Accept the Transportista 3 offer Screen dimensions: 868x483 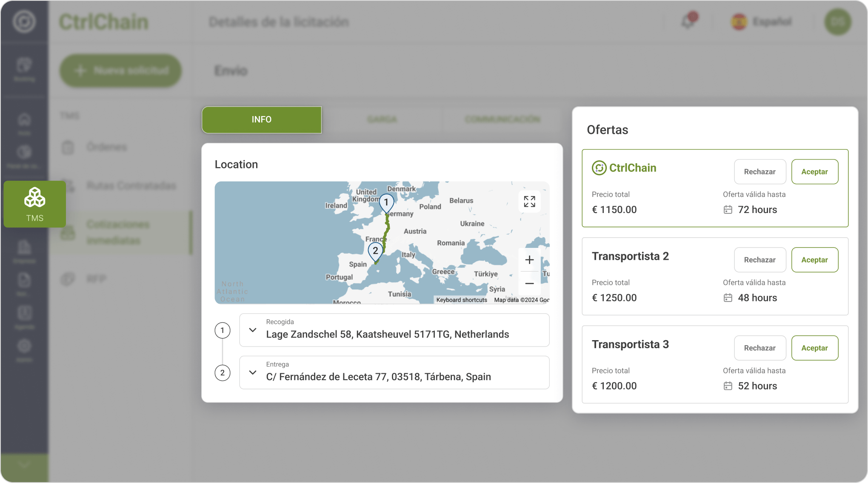[x=814, y=348]
